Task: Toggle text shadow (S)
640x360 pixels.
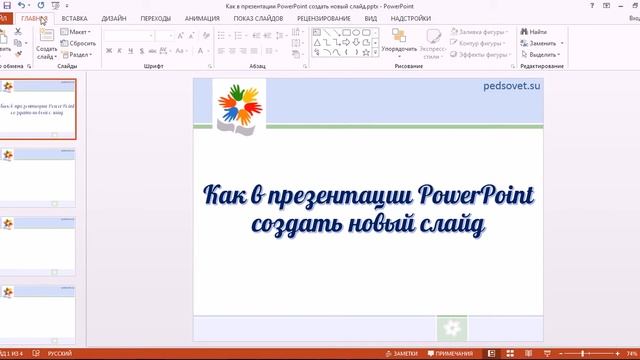Action: tap(142, 51)
